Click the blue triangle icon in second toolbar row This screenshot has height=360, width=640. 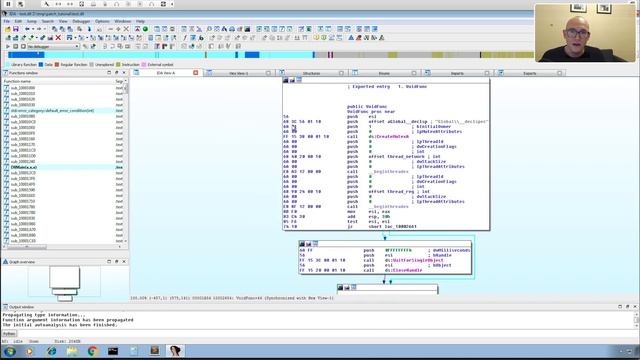coord(351,38)
